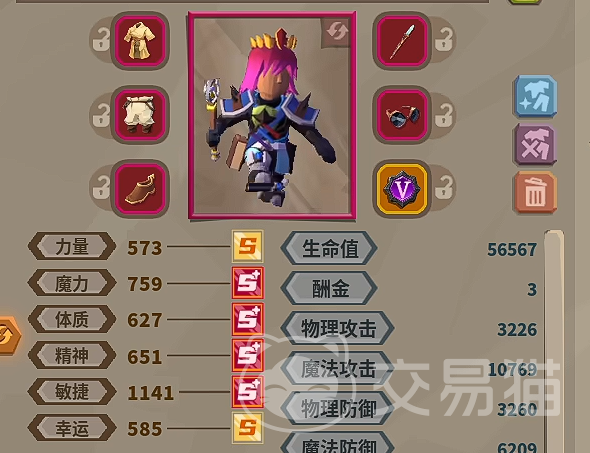Toggle lock beside the V badge slot
590x453 pixels.
pyautogui.click(x=444, y=187)
